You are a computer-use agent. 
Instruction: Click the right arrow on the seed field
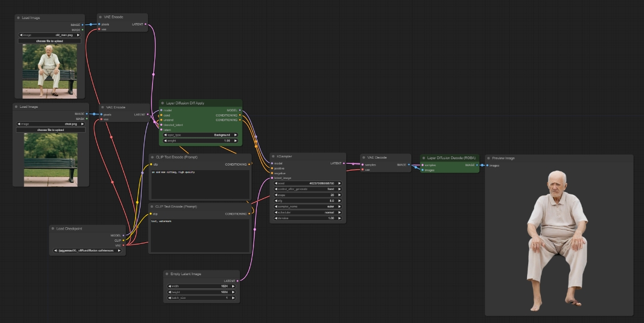pyautogui.click(x=340, y=183)
